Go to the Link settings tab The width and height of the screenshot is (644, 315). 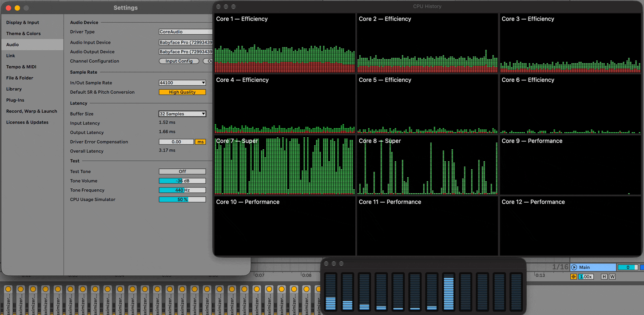click(32, 56)
